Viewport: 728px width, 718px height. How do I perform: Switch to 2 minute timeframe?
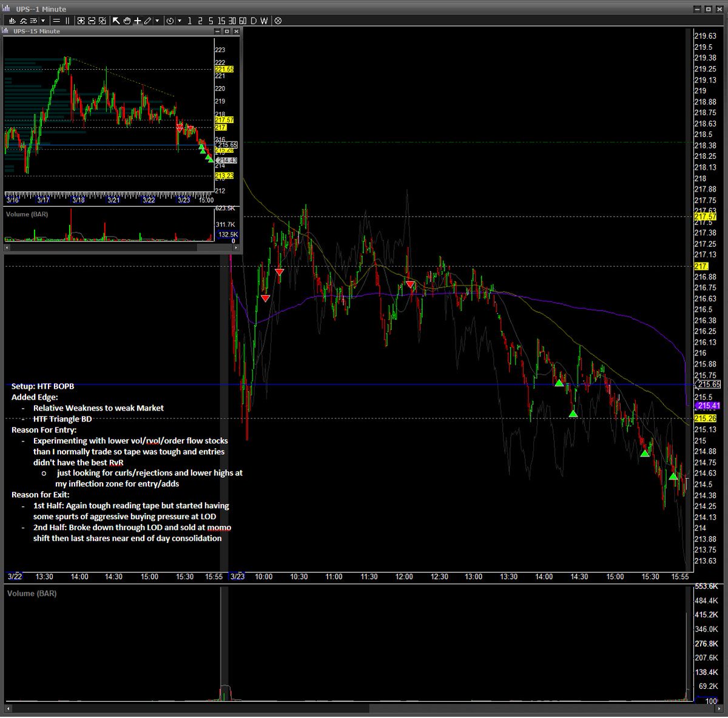[200, 21]
